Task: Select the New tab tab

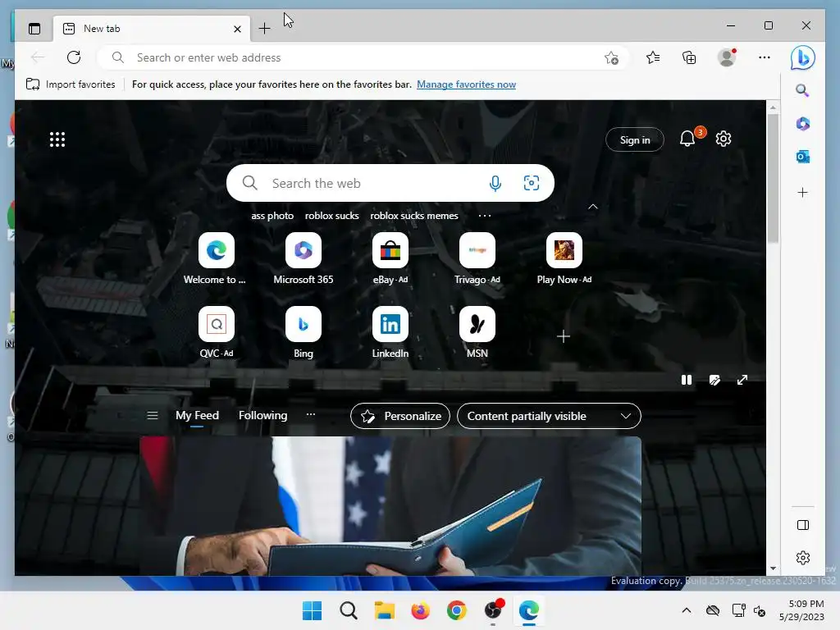Action: 151,29
